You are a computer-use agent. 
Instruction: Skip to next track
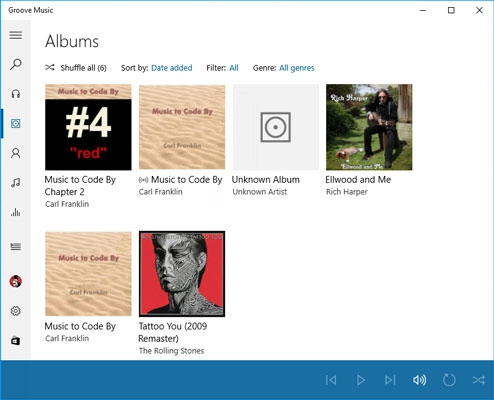click(390, 380)
